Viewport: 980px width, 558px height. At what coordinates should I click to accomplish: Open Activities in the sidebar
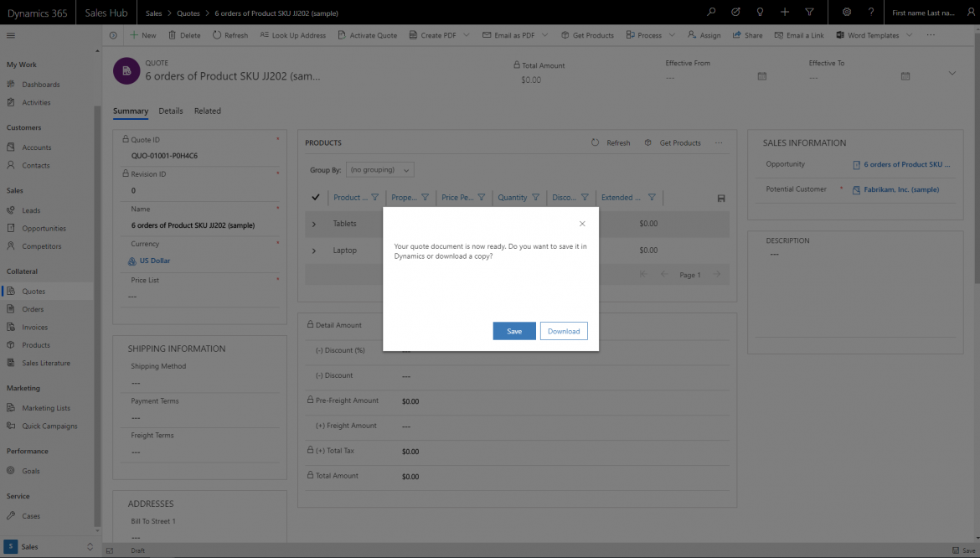click(x=36, y=102)
